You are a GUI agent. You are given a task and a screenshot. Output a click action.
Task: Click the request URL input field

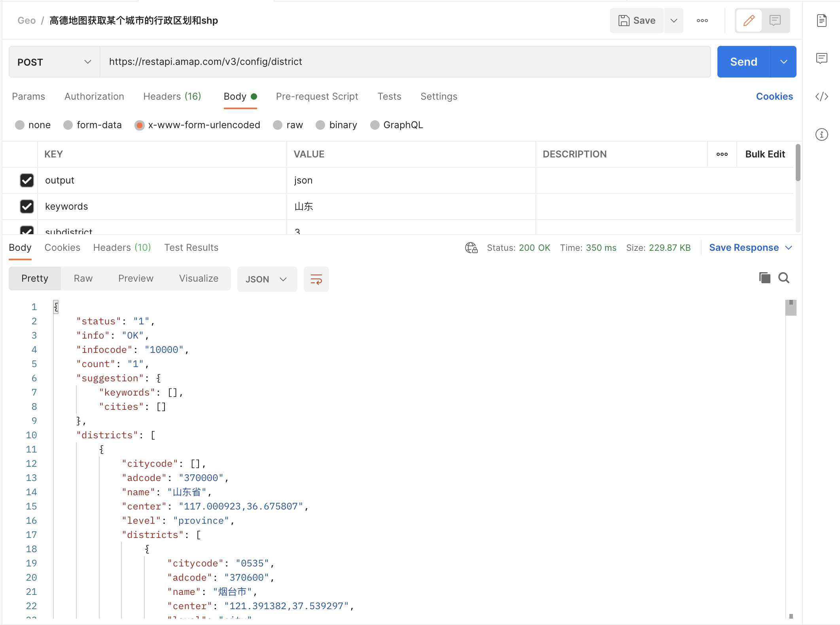[405, 62]
